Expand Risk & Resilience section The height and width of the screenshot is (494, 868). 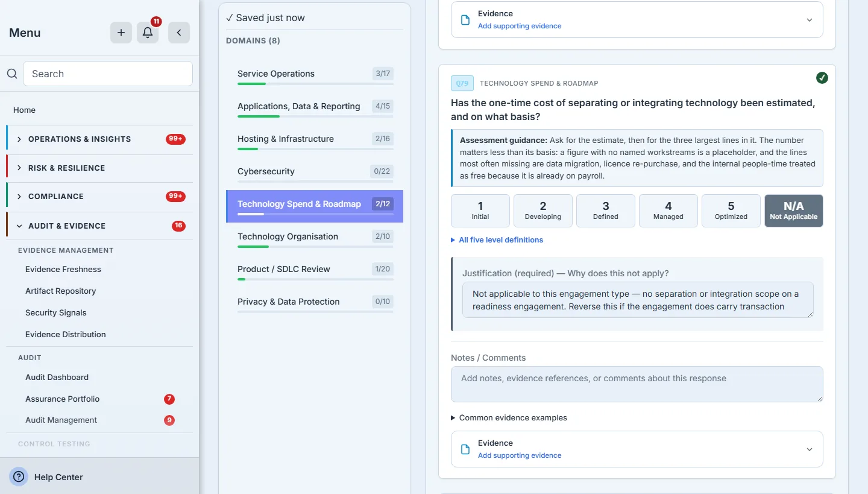pos(100,168)
